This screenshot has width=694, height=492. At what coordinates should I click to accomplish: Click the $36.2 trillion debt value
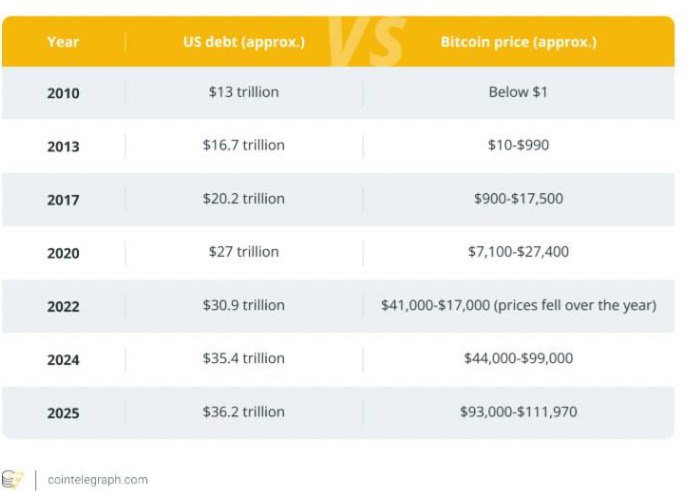point(243,411)
